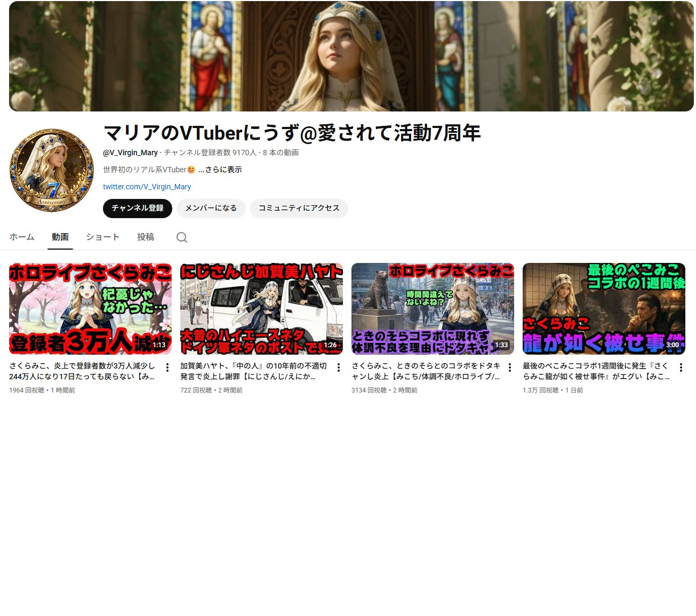The width and height of the screenshot is (696, 616).
Task: Open options menu for 加賀美ハヤト video
Action: tap(339, 367)
